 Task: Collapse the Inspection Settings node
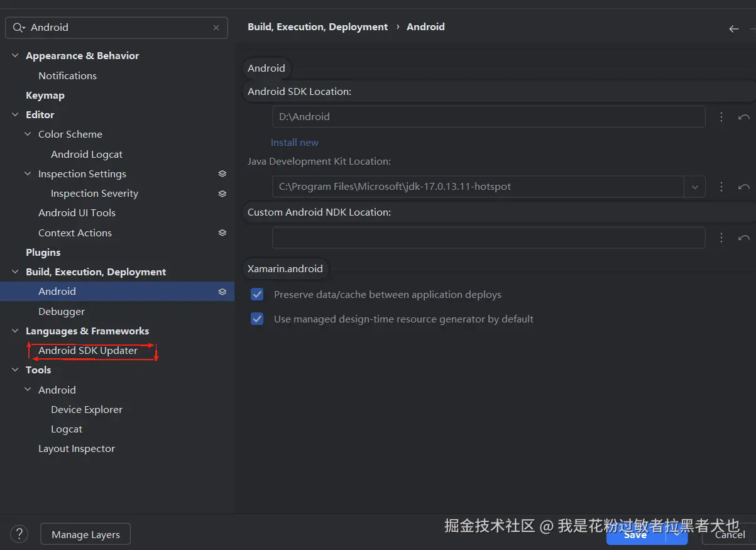pos(28,174)
